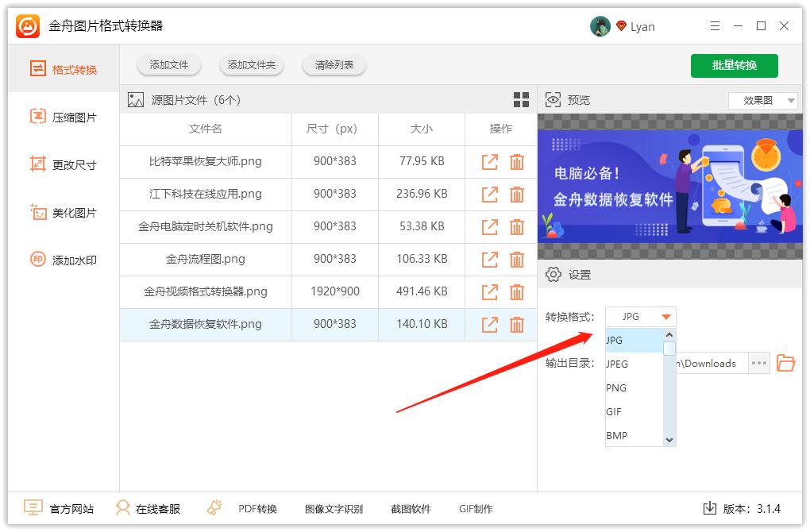Start 批量转换 batch conversion
This screenshot has height=532, width=810.
pyautogui.click(x=734, y=66)
